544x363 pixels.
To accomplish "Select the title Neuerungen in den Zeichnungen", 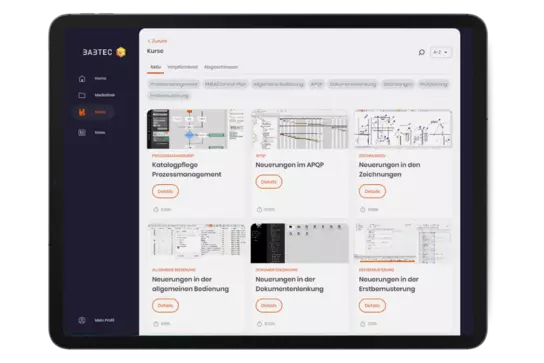I will 390,170.
